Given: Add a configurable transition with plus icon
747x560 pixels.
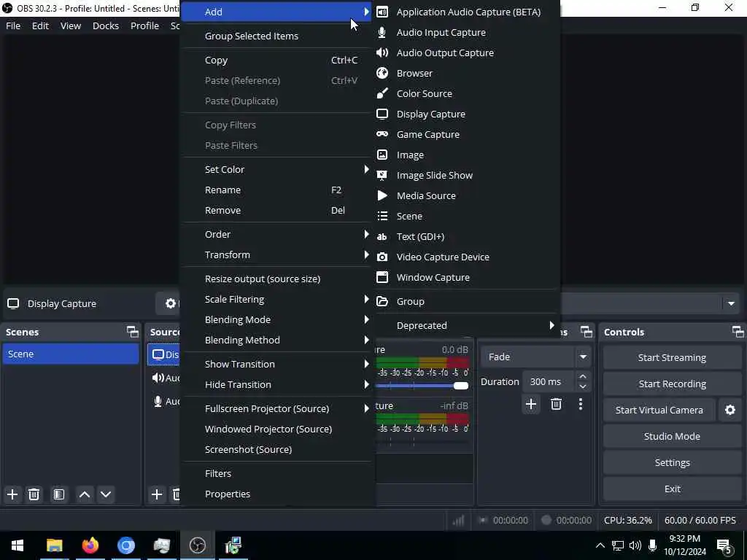Looking at the screenshot, I should [531, 404].
